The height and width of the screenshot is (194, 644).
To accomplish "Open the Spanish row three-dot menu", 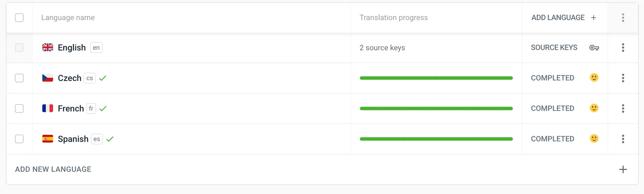I will pos(623,139).
